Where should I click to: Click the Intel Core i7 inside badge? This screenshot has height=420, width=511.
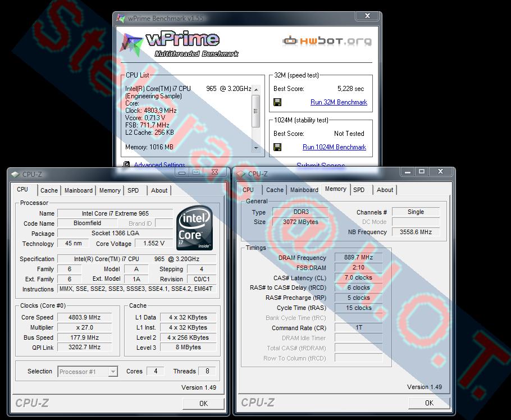[194, 228]
